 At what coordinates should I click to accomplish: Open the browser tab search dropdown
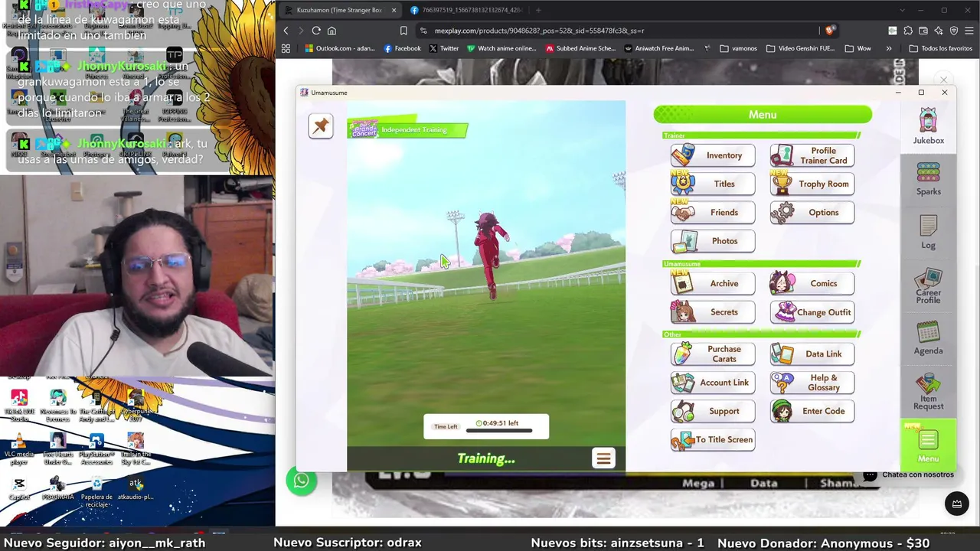(901, 10)
